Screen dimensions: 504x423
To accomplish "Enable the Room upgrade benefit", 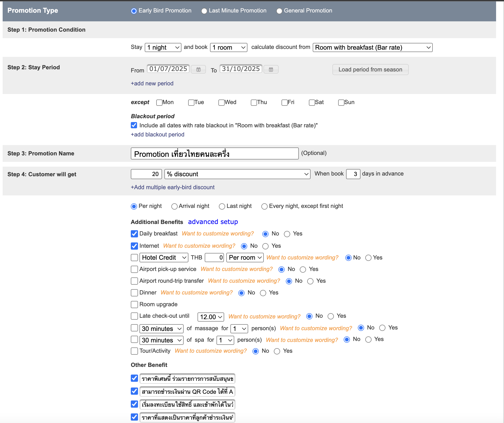I will point(134,305).
